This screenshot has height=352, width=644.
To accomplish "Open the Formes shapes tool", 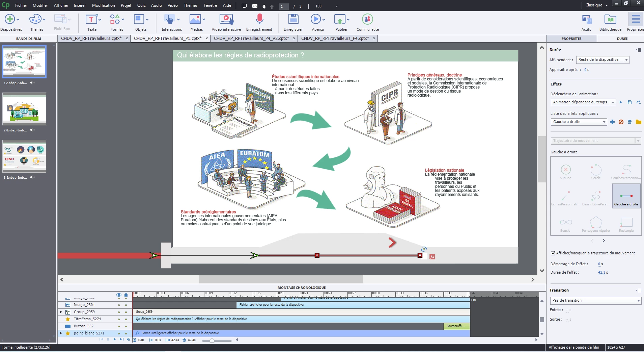I will coord(117,22).
